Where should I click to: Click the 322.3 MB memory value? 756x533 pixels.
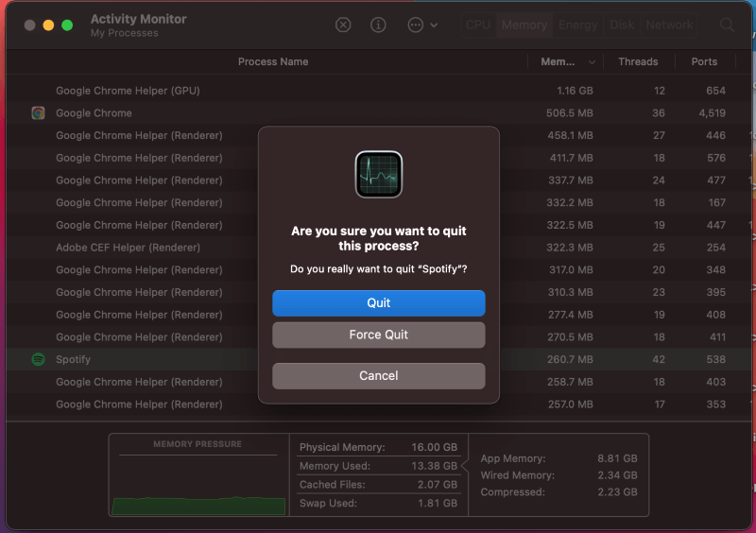[x=570, y=248]
